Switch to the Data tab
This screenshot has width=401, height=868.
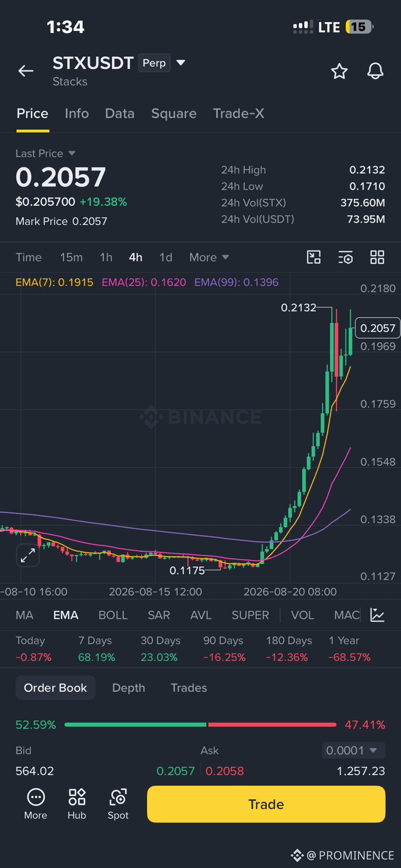120,113
